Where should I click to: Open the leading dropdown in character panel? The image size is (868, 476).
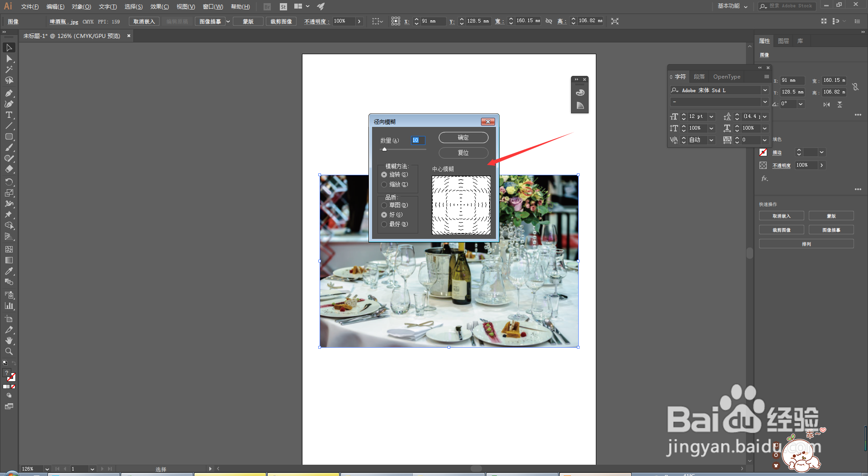tap(765, 117)
